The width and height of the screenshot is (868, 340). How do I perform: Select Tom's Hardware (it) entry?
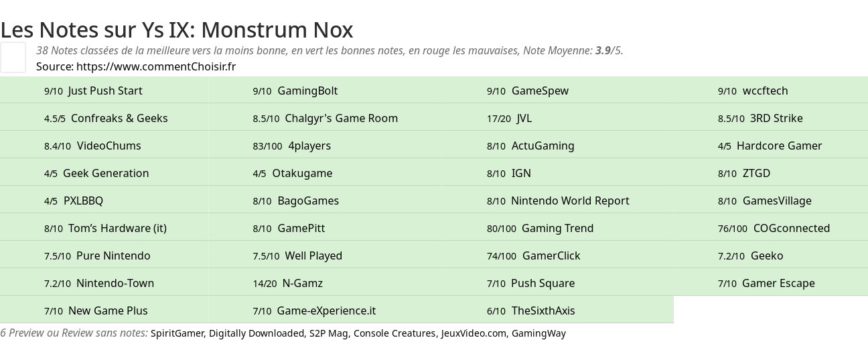[117, 228]
